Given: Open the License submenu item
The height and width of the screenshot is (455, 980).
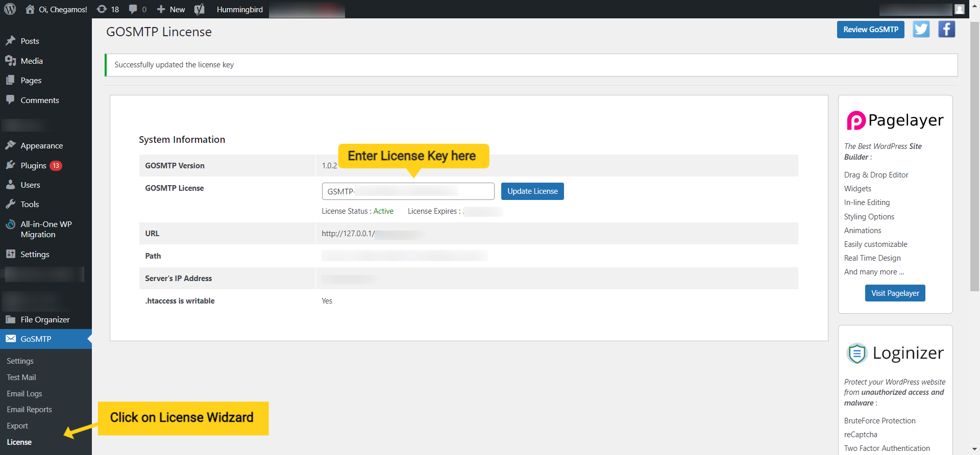Looking at the screenshot, I should pyautogui.click(x=19, y=442).
